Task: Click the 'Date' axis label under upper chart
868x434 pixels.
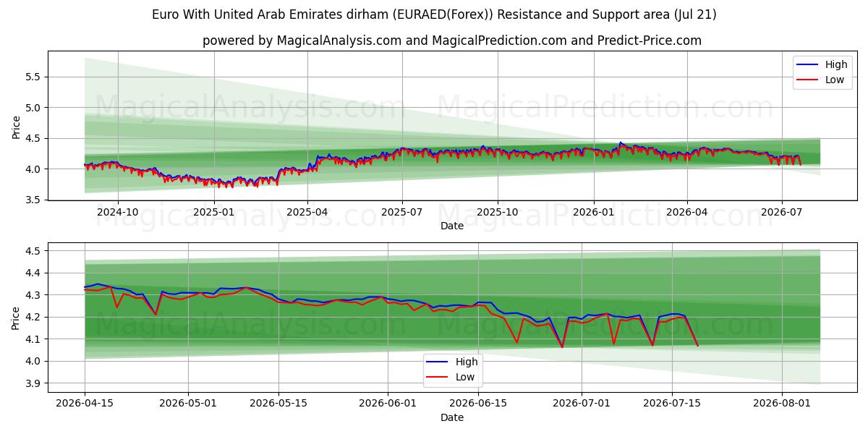Action: click(452, 226)
